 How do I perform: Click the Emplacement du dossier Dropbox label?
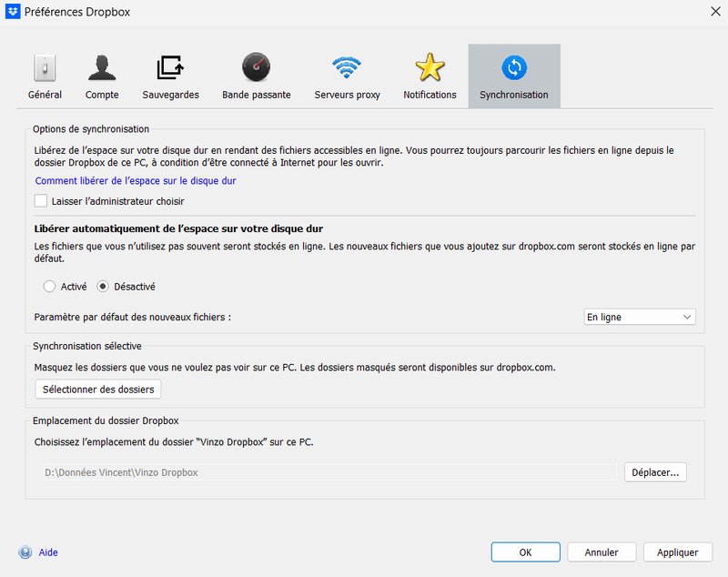(x=106, y=421)
